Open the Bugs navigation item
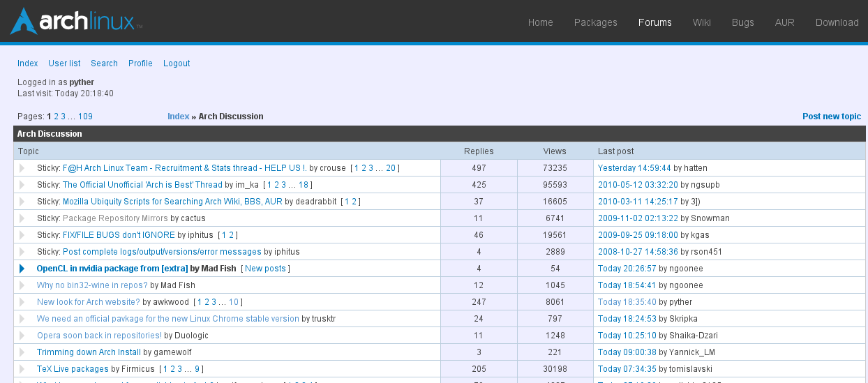 pyautogui.click(x=742, y=22)
